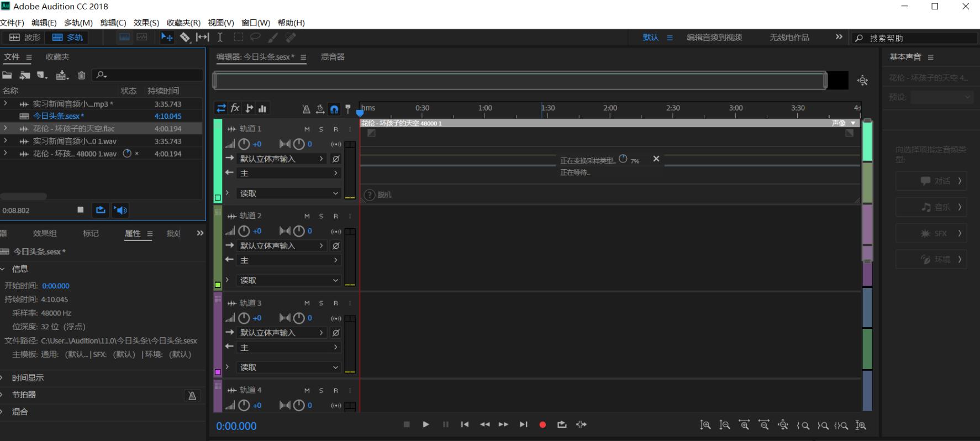This screenshot has width=980, height=441.
Task: Zoom out amplitude button
Action: coord(725,425)
